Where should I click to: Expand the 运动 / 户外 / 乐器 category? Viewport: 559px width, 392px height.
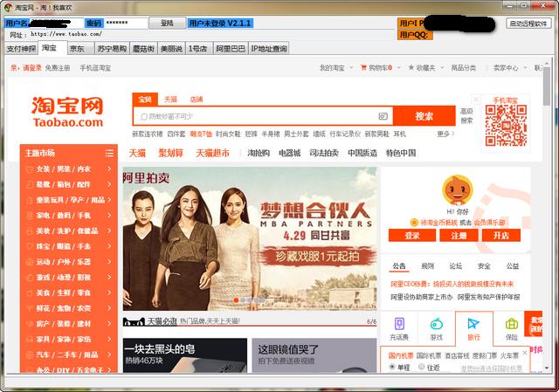[x=69, y=262]
